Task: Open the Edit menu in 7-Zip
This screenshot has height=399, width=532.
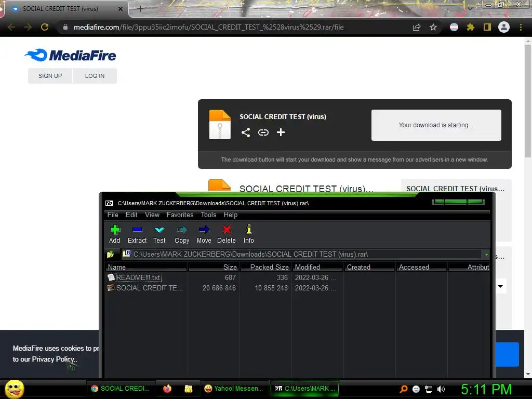Action: [131, 215]
